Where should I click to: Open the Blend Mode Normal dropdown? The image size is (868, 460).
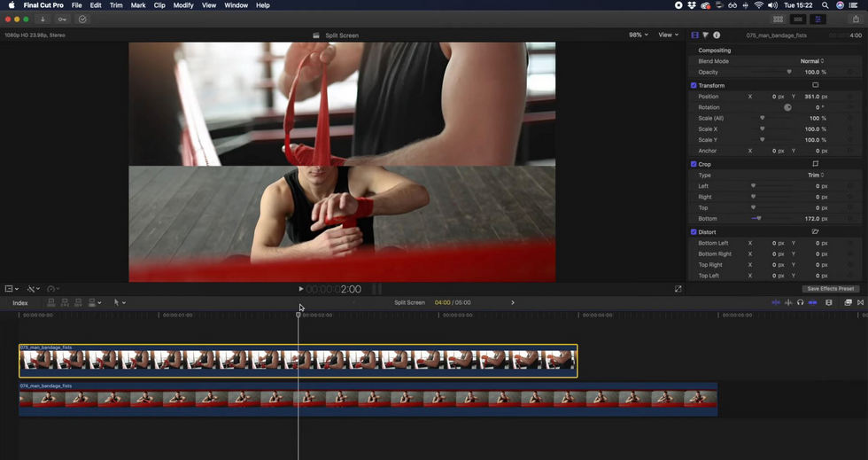coord(812,61)
